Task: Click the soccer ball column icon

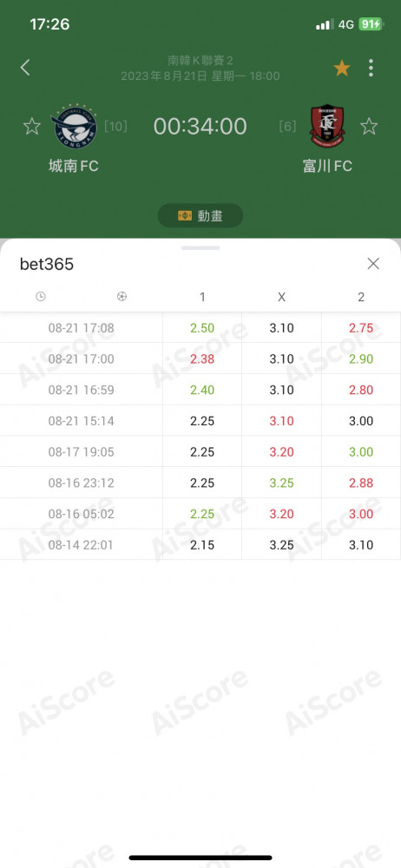Action: tap(122, 297)
